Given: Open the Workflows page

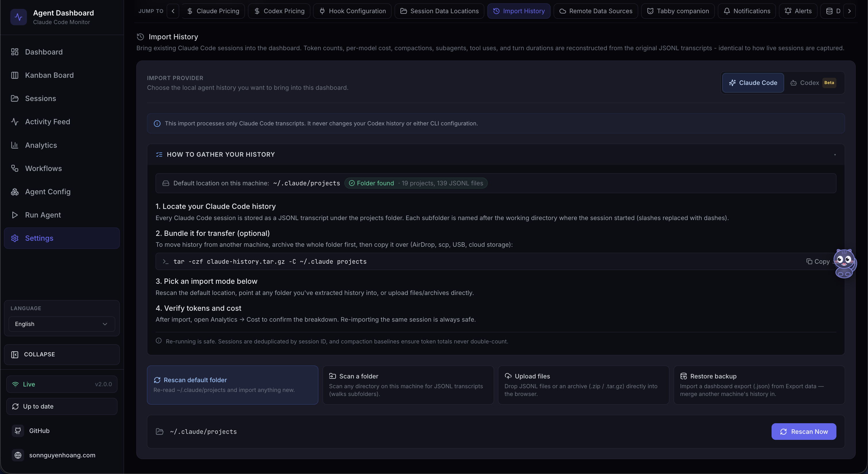Looking at the screenshot, I should (62, 168).
